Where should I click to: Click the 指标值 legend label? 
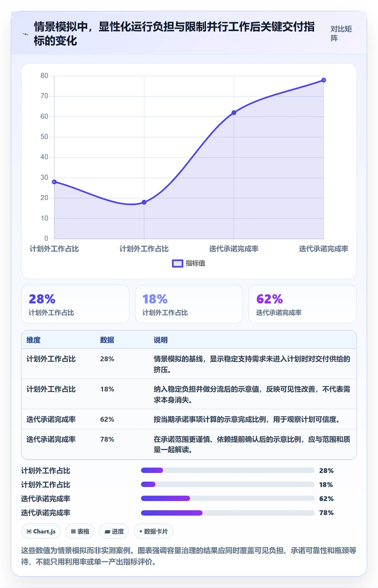[x=195, y=263]
